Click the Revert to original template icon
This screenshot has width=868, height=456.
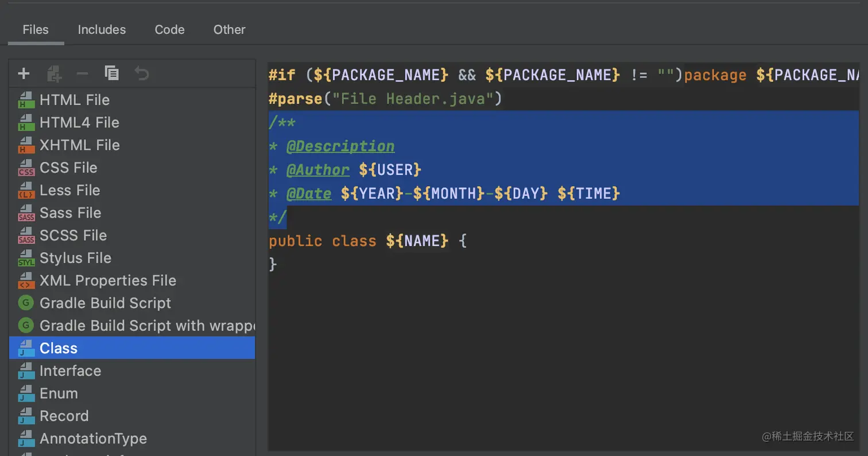click(141, 74)
